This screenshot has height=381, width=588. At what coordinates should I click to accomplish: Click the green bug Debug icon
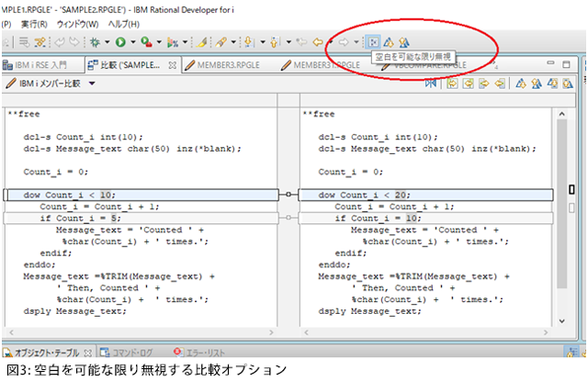95,42
